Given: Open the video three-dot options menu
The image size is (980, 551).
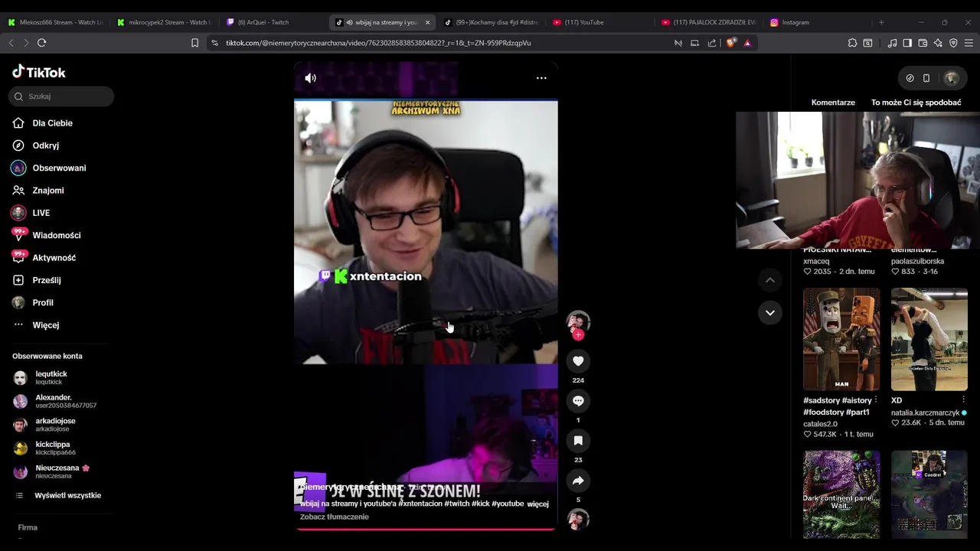Looking at the screenshot, I should click(541, 78).
